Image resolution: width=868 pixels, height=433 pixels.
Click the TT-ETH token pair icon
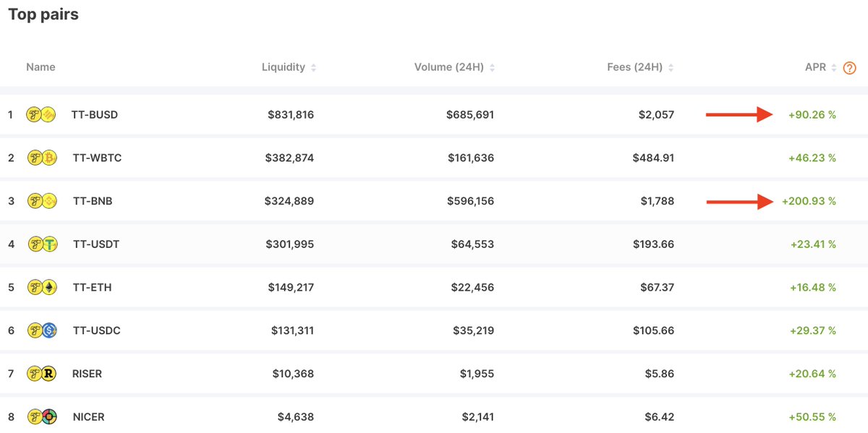tap(42, 288)
